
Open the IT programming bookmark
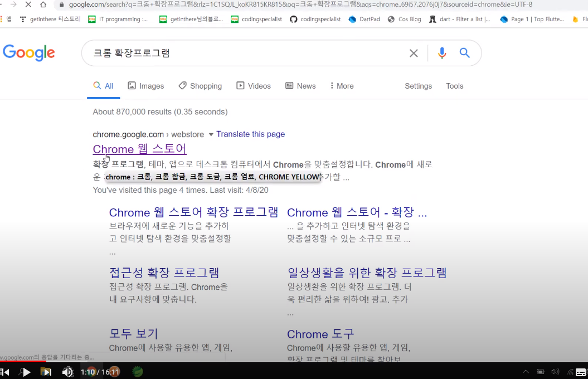pyautogui.click(x=118, y=19)
